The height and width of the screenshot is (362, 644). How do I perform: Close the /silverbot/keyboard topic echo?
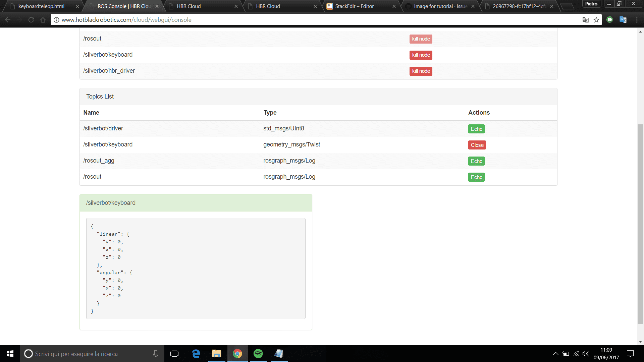click(x=477, y=145)
